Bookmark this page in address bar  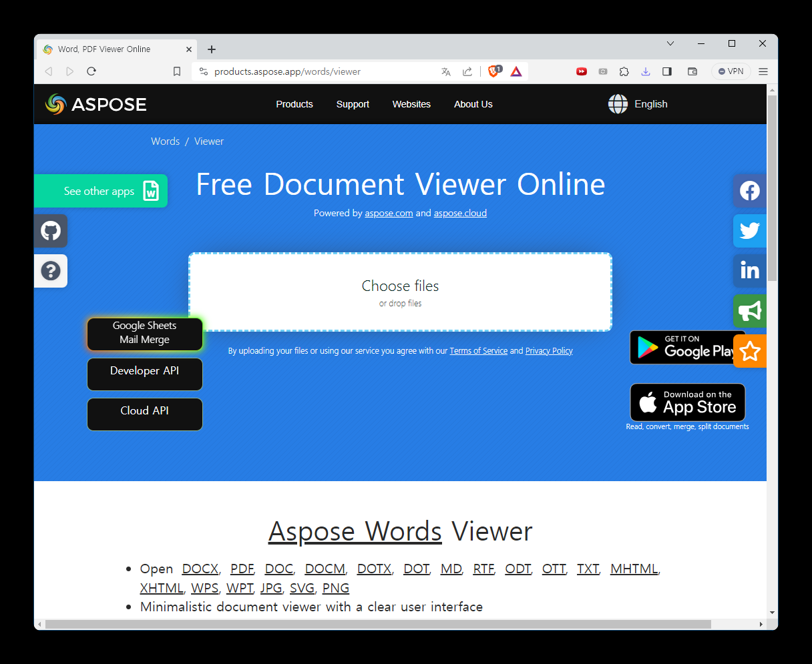point(177,71)
